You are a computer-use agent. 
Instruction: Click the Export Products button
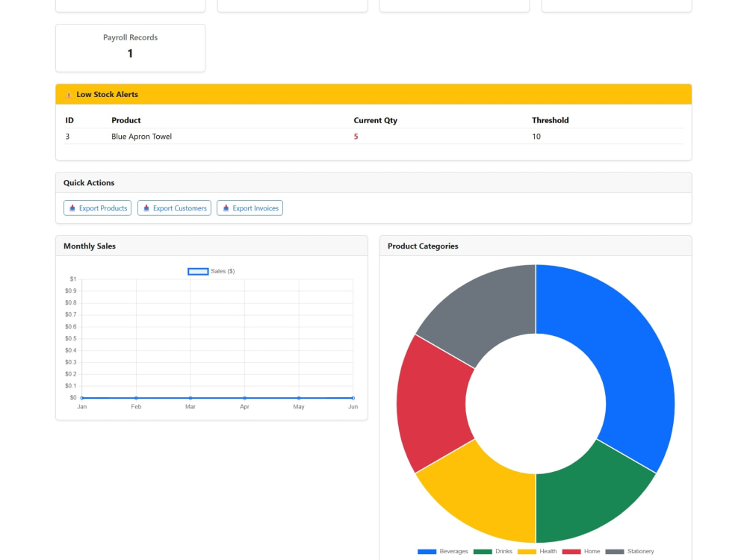pyautogui.click(x=97, y=208)
